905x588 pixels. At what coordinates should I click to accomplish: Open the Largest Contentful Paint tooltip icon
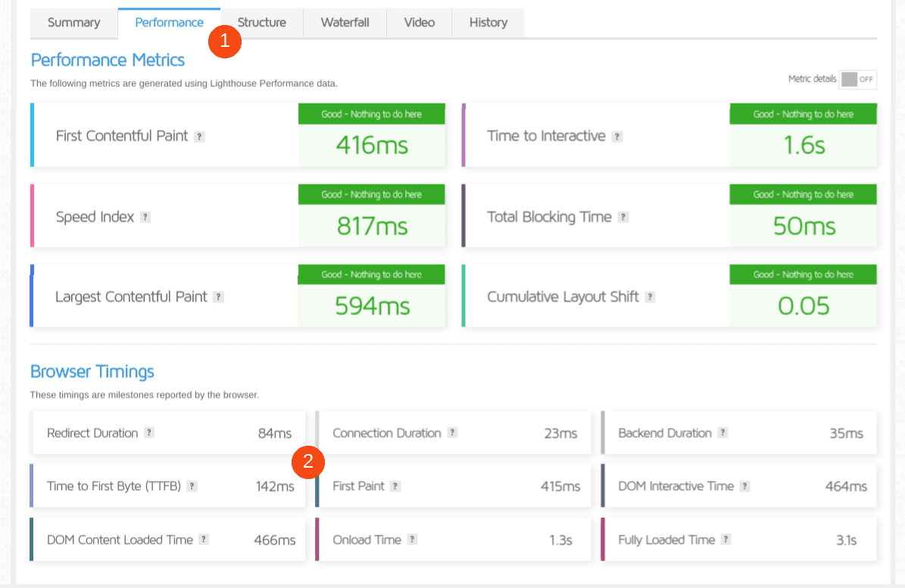(x=218, y=297)
